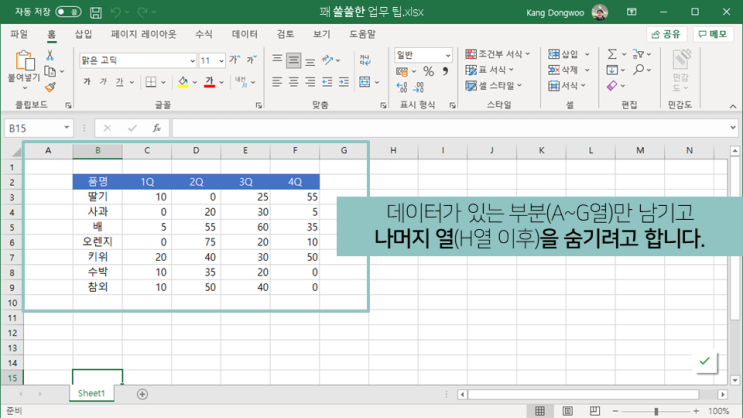
Task: Toggle bold formatting
Action: pos(87,82)
